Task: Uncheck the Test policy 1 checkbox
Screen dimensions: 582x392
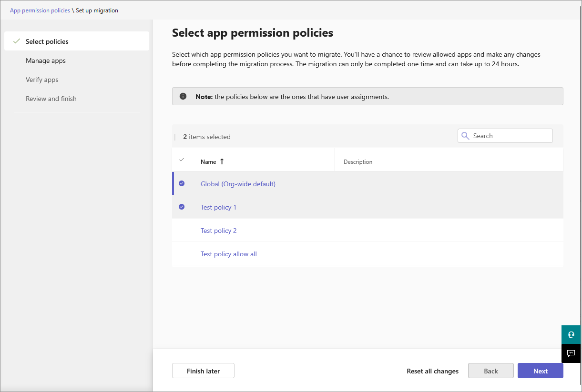Action: tap(182, 207)
